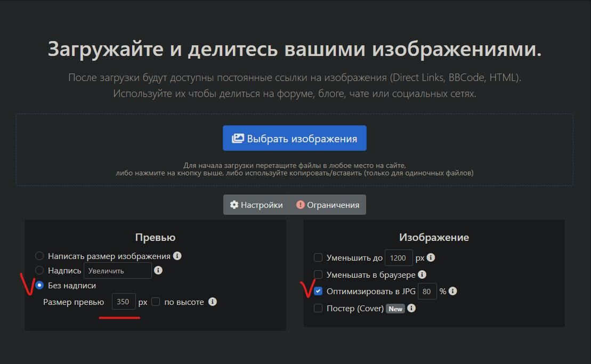Click info icon next to 'по высоте'
The height and width of the screenshot is (364, 591).
click(213, 302)
